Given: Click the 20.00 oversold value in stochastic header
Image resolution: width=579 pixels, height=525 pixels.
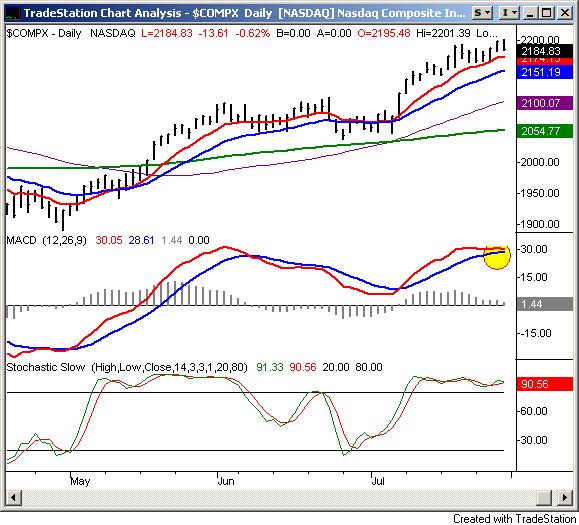Looking at the screenshot, I should click(x=336, y=367).
